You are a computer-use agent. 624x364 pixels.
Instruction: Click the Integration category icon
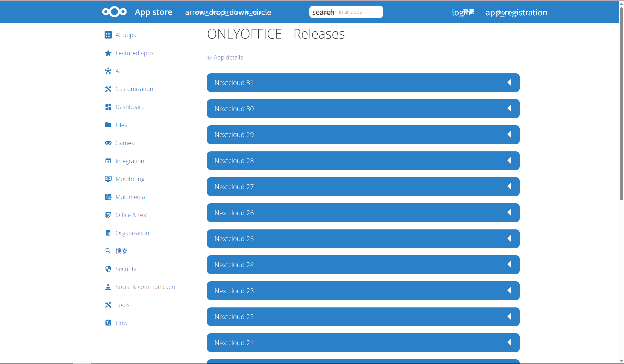pyautogui.click(x=108, y=161)
